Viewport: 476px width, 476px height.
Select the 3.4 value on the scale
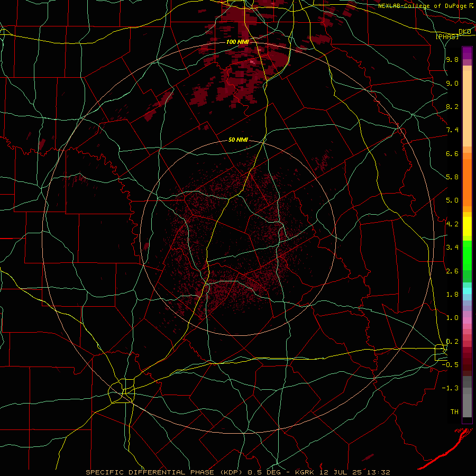click(x=452, y=248)
